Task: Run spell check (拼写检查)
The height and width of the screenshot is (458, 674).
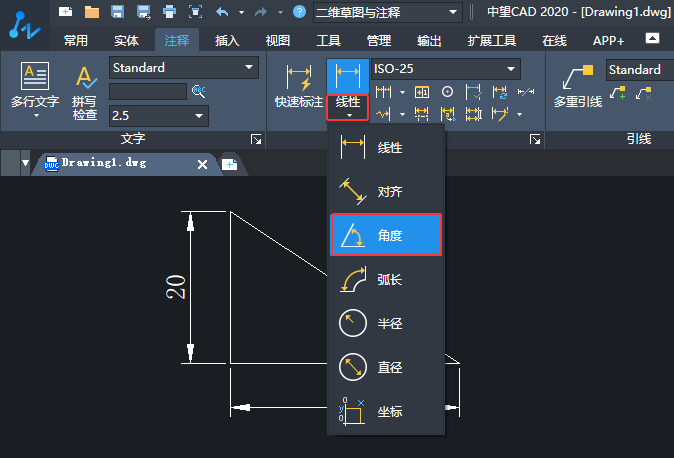Action: point(85,92)
